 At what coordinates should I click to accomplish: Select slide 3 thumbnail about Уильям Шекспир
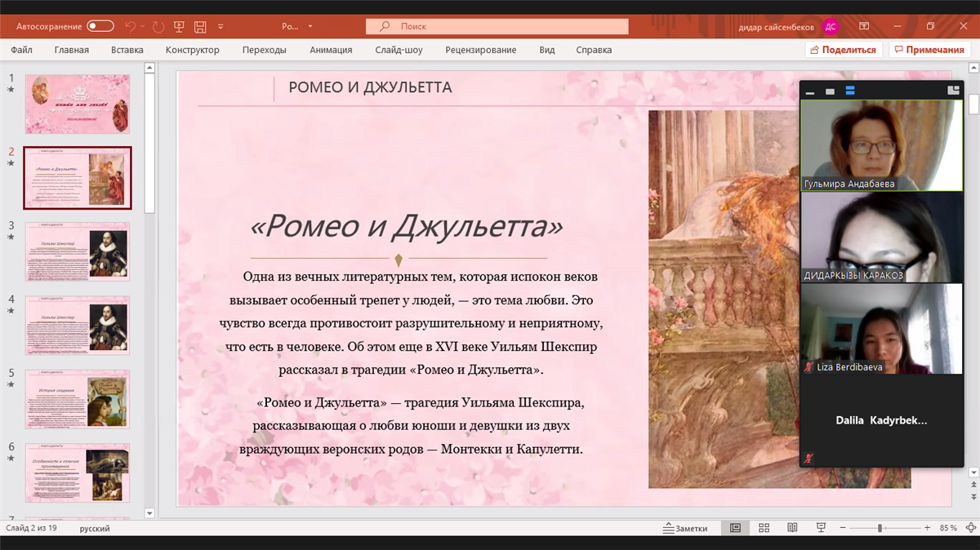[x=78, y=251]
